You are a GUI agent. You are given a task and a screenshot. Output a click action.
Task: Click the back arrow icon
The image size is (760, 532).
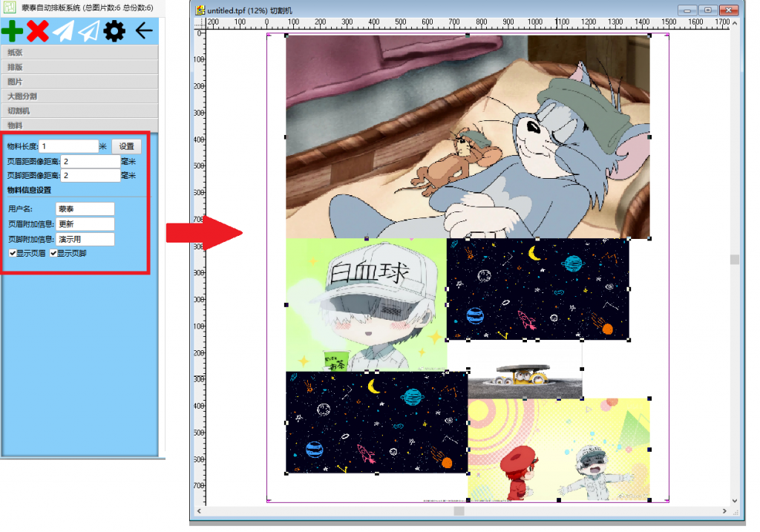[x=144, y=31]
